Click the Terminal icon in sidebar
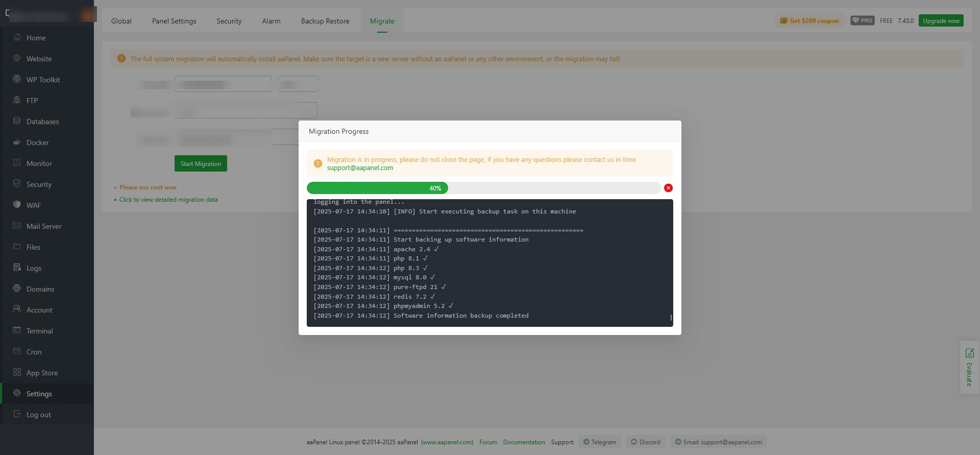The width and height of the screenshot is (980, 455). [17, 330]
